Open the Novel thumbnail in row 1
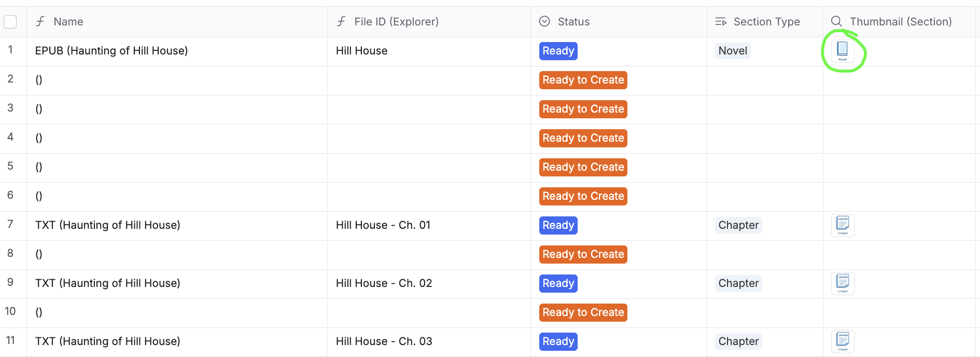Viewport: 980px width, 357px height. click(x=843, y=51)
